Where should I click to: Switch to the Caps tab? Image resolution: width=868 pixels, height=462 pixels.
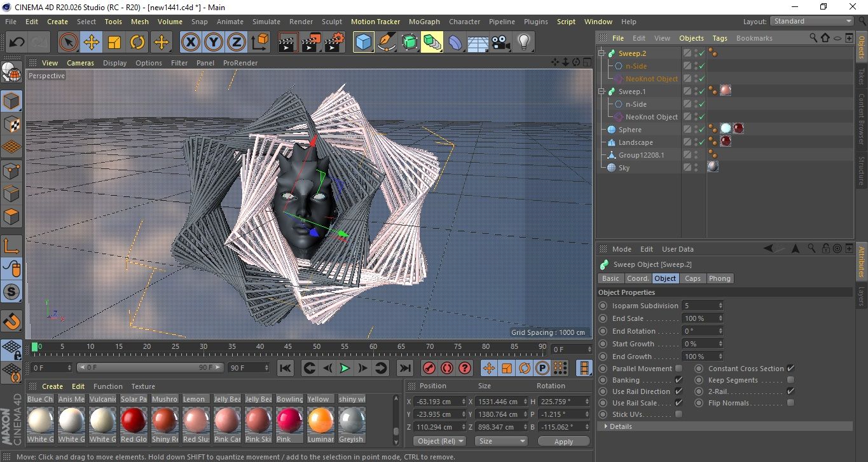[x=692, y=278]
